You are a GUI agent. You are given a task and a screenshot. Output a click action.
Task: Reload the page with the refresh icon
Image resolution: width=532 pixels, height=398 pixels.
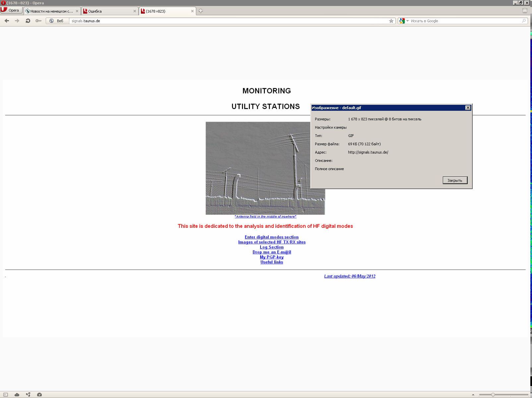pyautogui.click(x=28, y=21)
